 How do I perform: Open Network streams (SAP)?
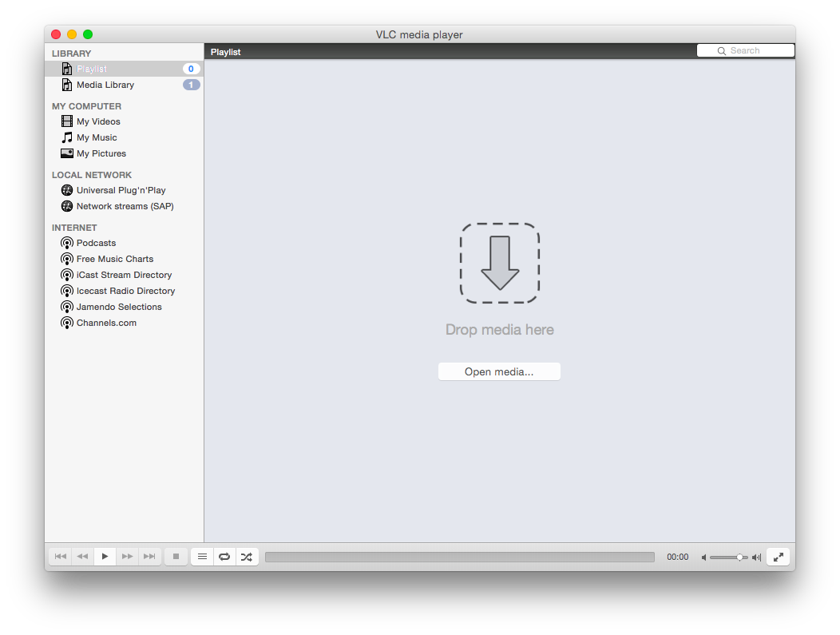tap(124, 206)
